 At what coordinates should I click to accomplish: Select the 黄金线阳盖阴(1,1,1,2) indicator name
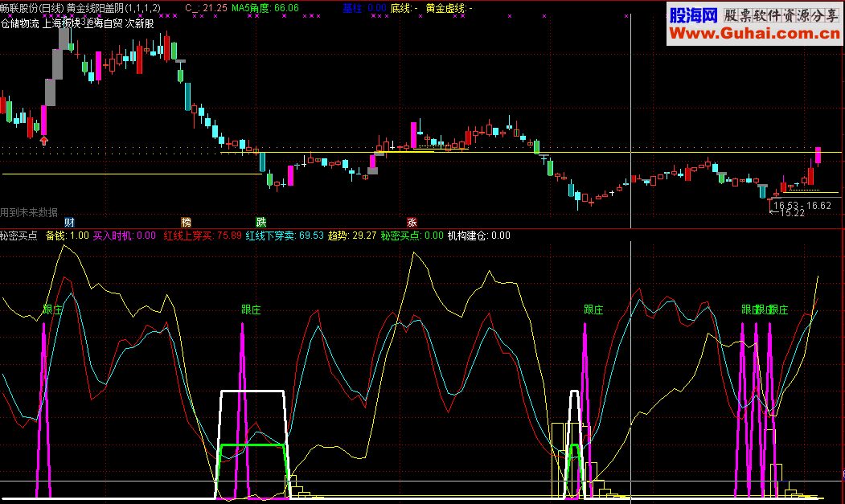pyautogui.click(x=113, y=8)
